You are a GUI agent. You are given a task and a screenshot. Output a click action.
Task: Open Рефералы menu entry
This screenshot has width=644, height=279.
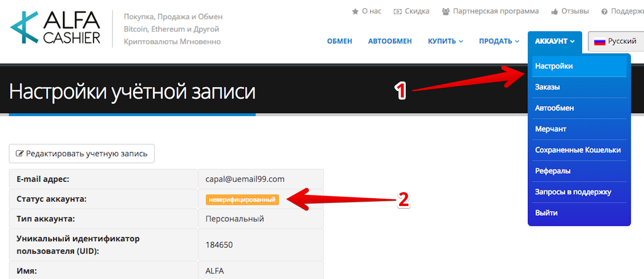[579, 171]
